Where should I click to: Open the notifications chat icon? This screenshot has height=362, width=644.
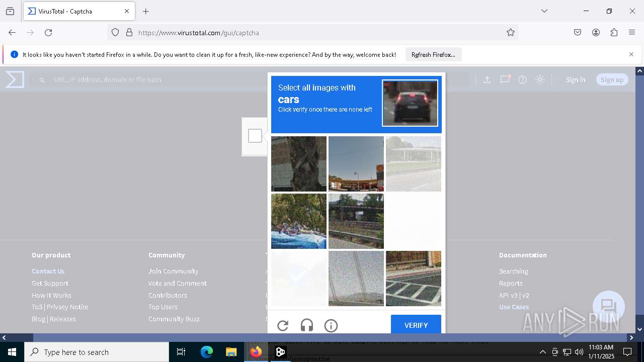pyautogui.click(x=505, y=79)
